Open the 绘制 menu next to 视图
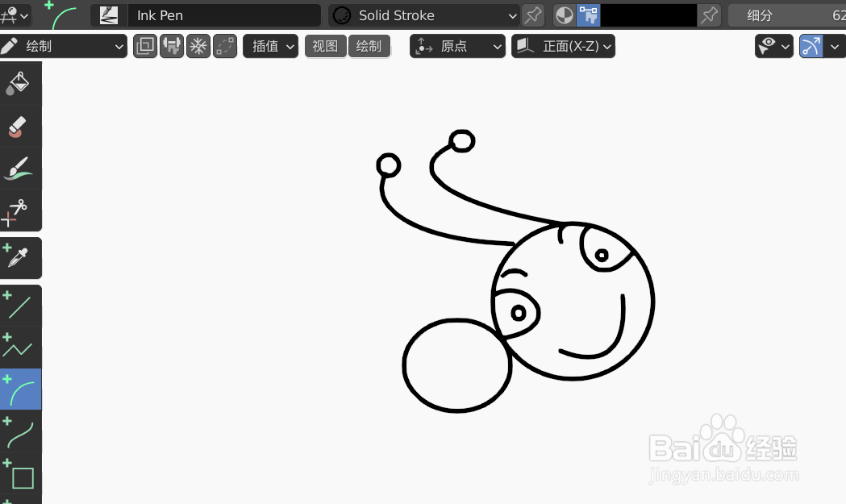The height and width of the screenshot is (504, 846). pos(369,47)
